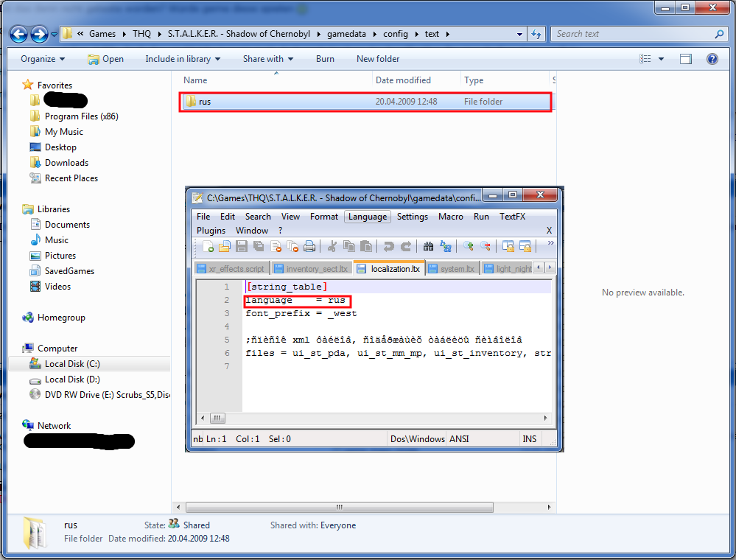
Task: Click New folder button
Action: (378, 59)
